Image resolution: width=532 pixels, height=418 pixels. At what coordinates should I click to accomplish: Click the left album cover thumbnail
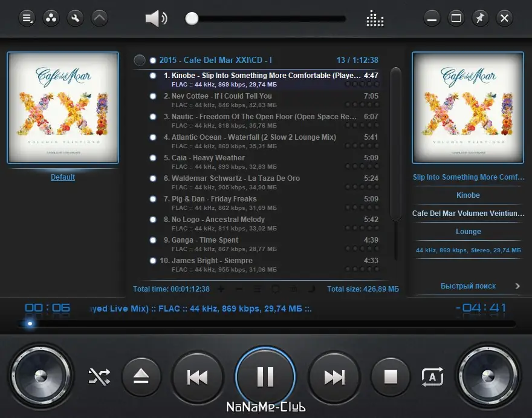click(x=63, y=108)
